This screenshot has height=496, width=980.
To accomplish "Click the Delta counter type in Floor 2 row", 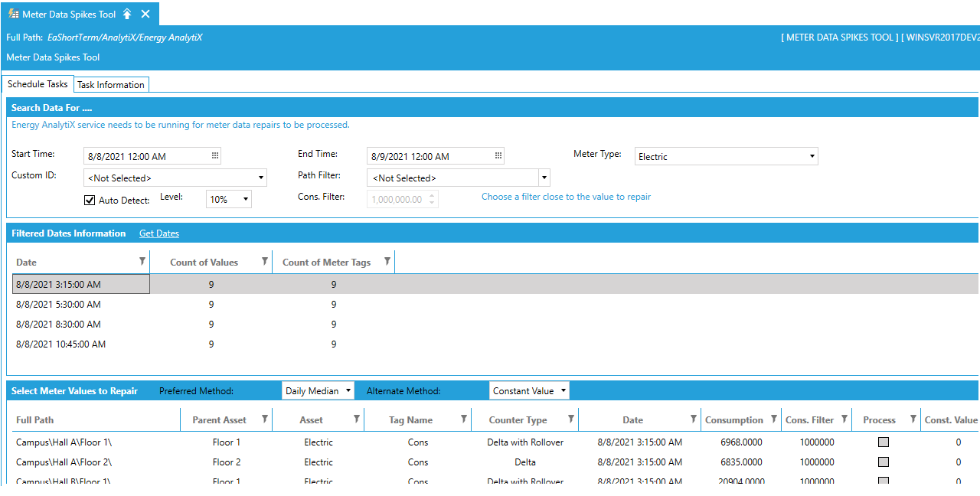I will tap(525, 462).
